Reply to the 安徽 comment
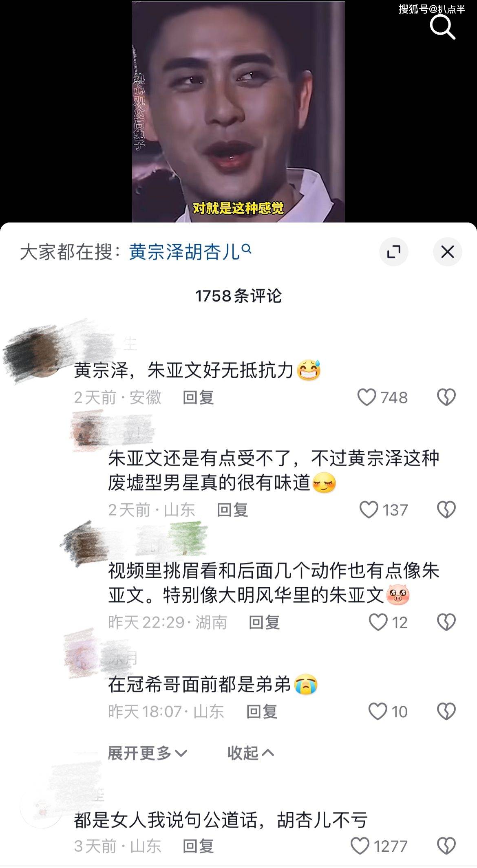 point(198,397)
